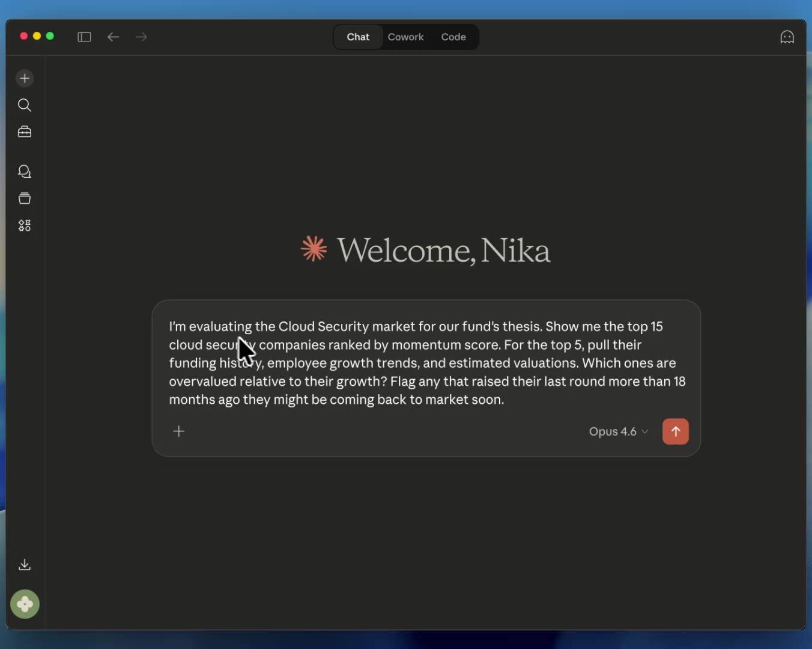This screenshot has width=812, height=649.
Task: Toggle the sidebar panel visibility
Action: coord(84,37)
